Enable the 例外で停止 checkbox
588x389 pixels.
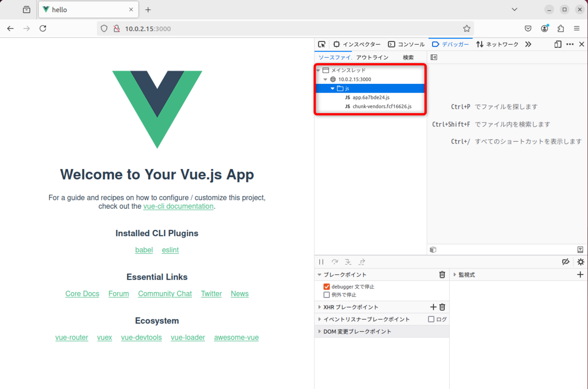pos(326,295)
